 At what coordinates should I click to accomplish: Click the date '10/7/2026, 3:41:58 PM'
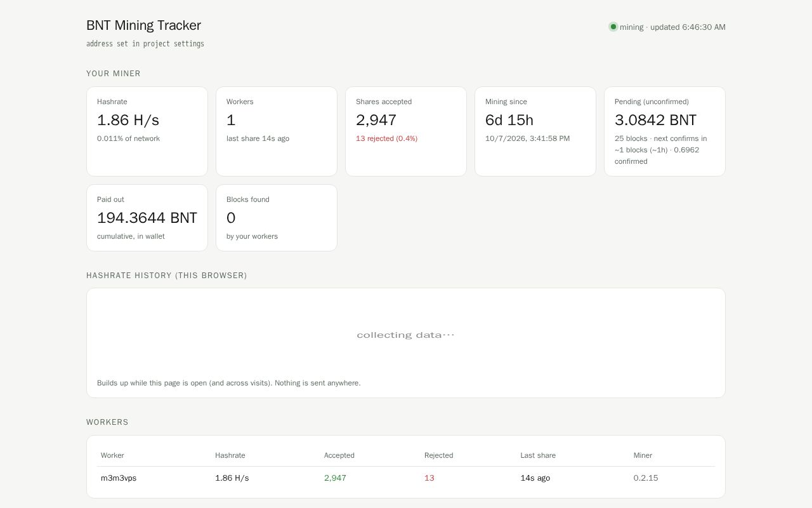pos(527,138)
